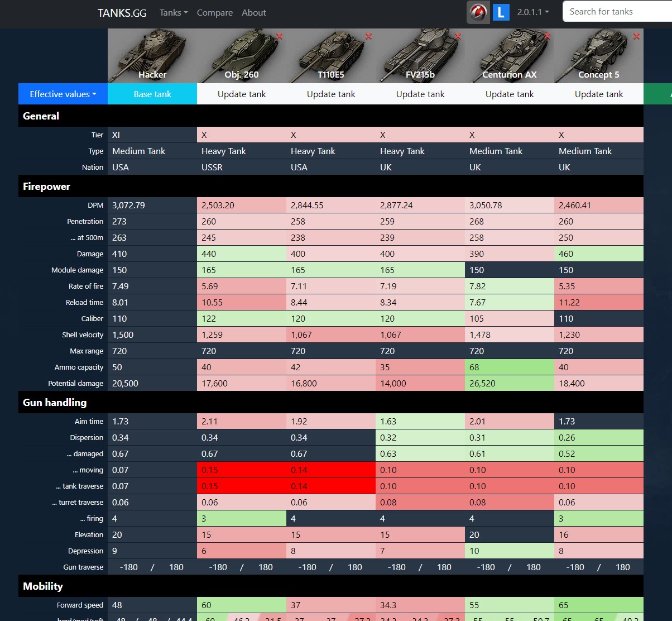Select the FV215b tank thumbnail
The image size is (672, 621).
click(x=420, y=56)
